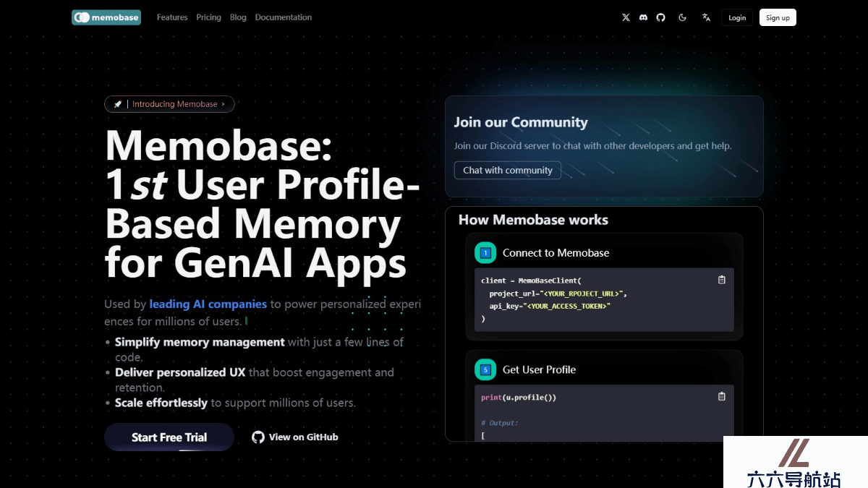Screen dimensions: 868x488
Task: Click Start Free Trial button
Action: [169, 437]
